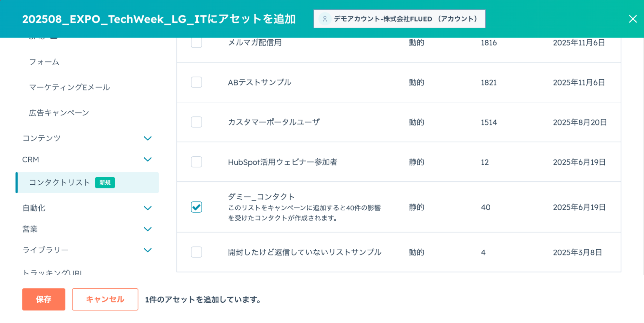Tick the カスタマーポータルユーザ checkbox
Viewport: 644px width, 323px height.
[197, 122]
